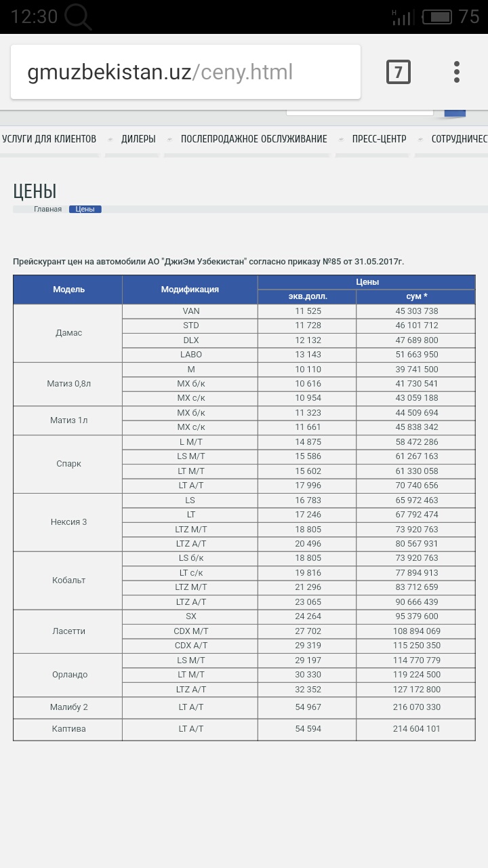
Task: Tap the address bar with gmuzbekistan.uz URL
Action: click(186, 72)
